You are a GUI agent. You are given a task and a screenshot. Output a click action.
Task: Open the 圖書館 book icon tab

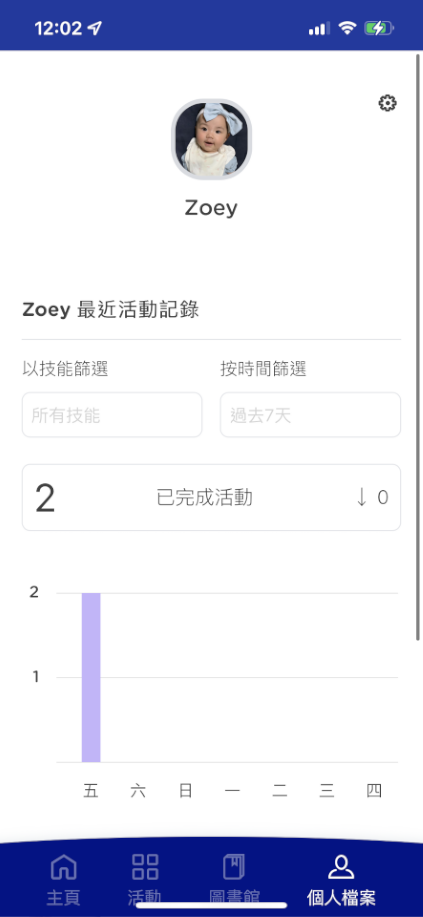point(234,867)
